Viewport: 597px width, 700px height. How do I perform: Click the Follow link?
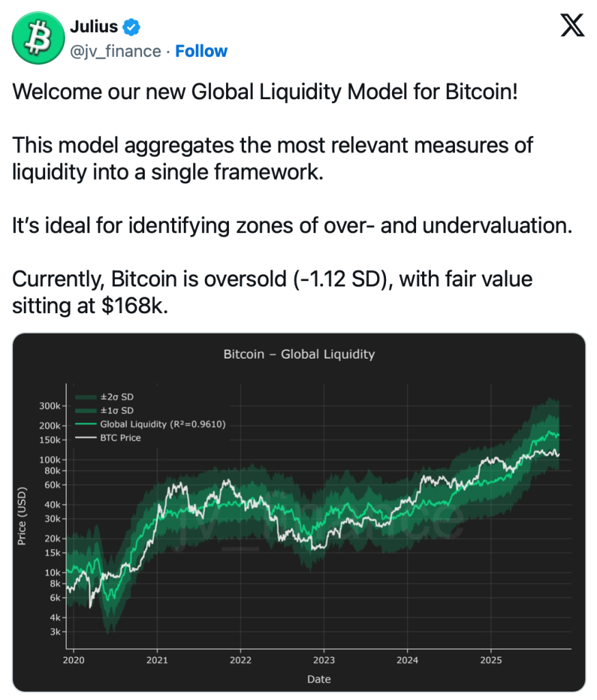coord(202,51)
